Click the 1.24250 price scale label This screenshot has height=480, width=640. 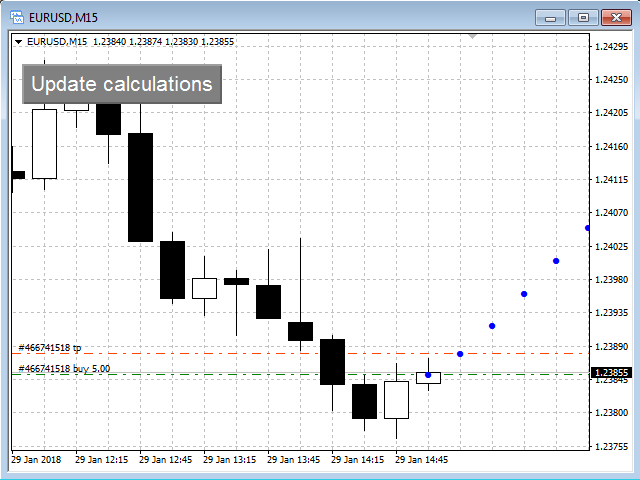[x=611, y=80]
